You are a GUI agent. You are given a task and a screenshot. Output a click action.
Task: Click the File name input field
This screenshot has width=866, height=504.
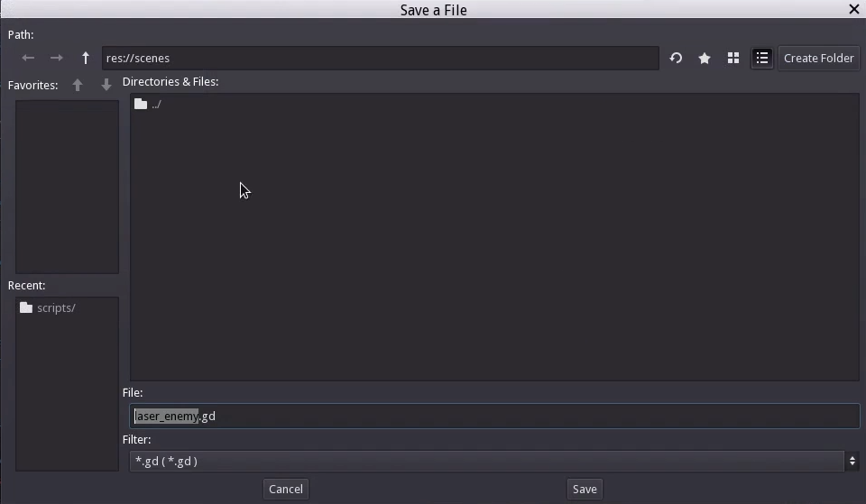pyautogui.click(x=494, y=417)
